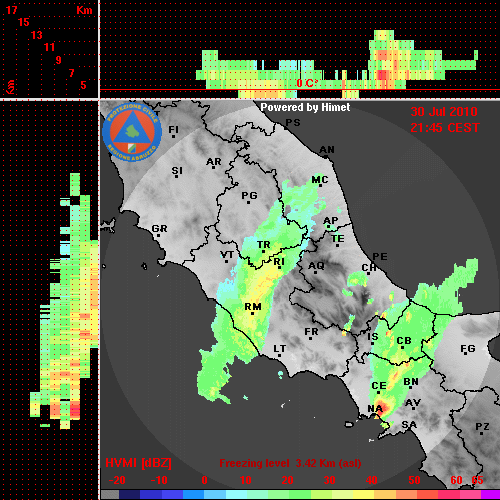This screenshot has height=500, width=500.
Task: Click the GR city marker
Action: click(x=158, y=235)
